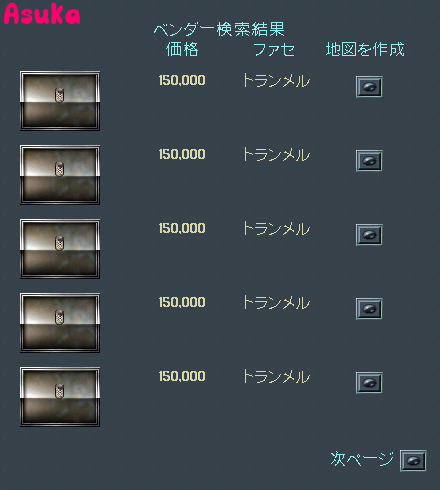The height and width of the screenshot is (490, 440).
Task: Click the third row's 地図を作成 gem button
Action: tap(369, 235)
